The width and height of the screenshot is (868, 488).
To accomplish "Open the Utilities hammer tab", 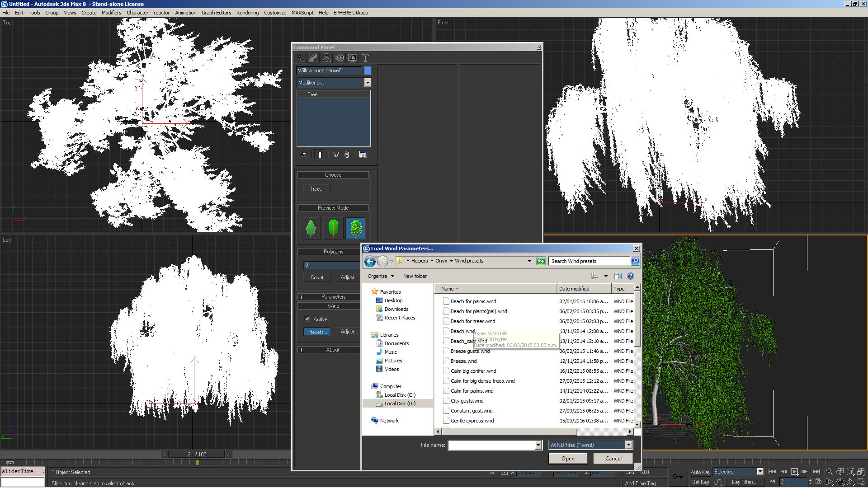I will point(365,58).
